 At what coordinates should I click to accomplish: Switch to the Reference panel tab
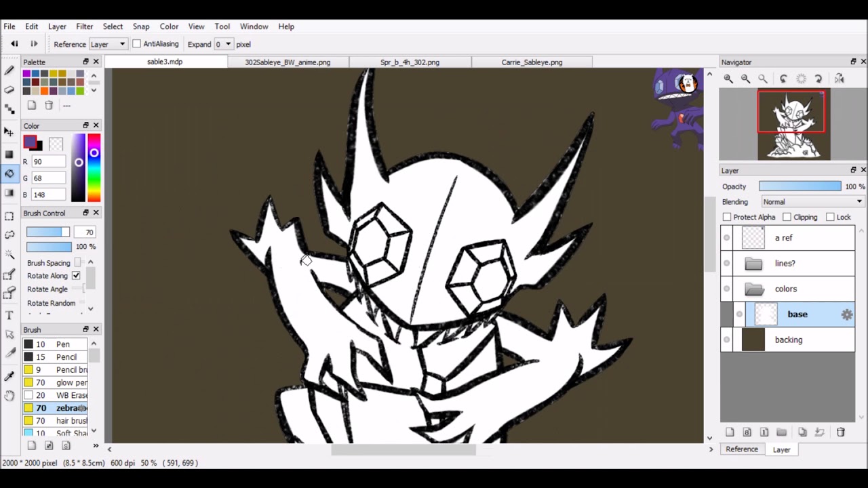(742, 449)
